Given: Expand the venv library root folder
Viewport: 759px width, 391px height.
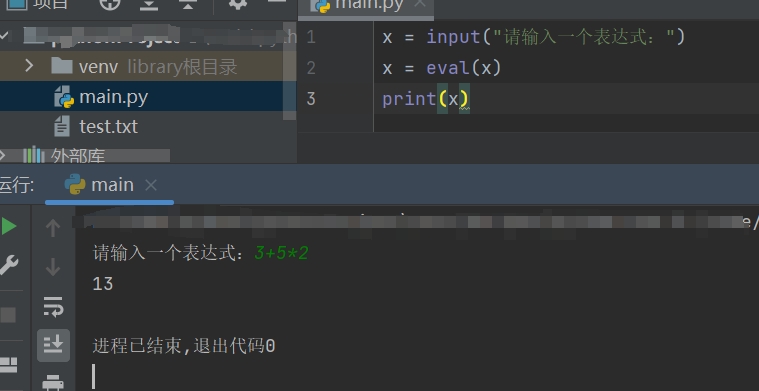Looking at the screenshot, I should click(29, 65).
